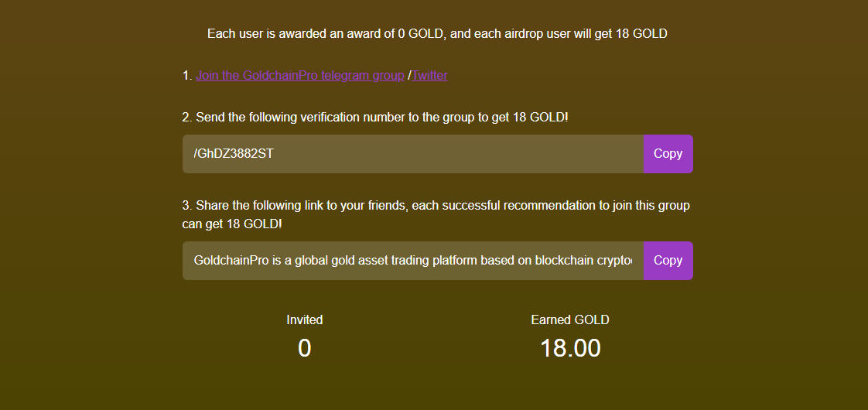Click the Invited count value 0
Viewport: 868px width, 410px height.
pos(304,348)
